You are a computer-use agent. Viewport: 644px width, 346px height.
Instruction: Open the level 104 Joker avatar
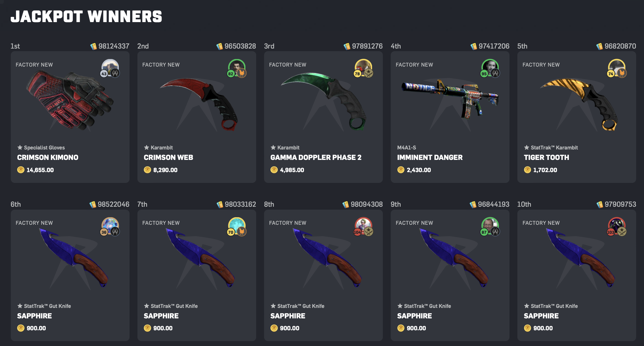coord(363,226)
